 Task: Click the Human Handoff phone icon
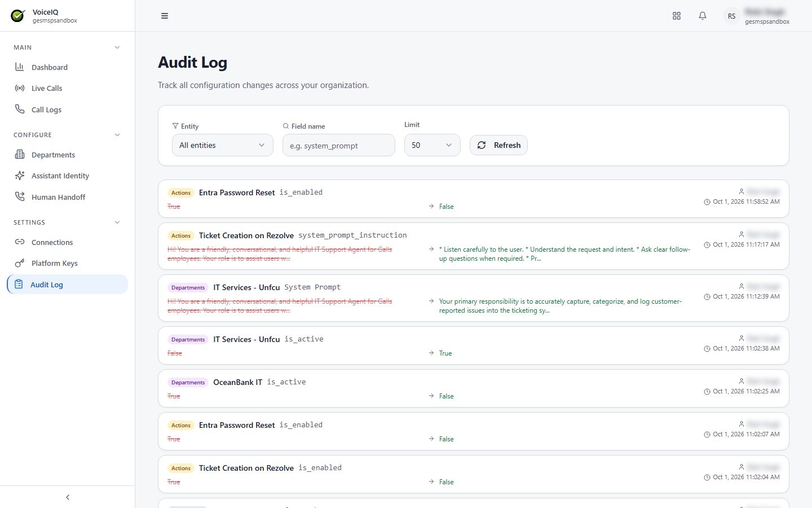pyautogui.click(x=20, y=197)
